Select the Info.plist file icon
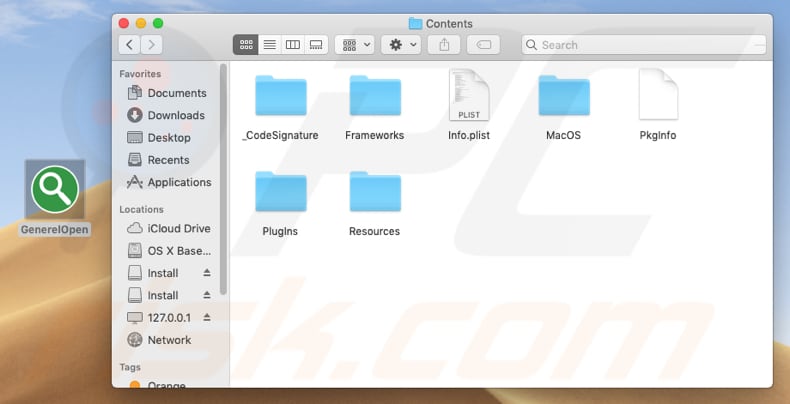Screen dimensions: 790x404 pos(469,95)
